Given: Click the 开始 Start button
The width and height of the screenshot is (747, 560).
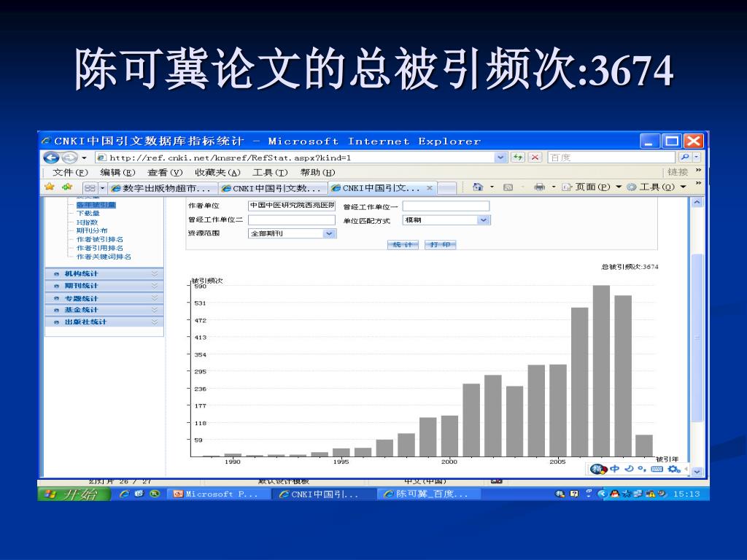Looking at the screenshot, I should tap(74, 494).
